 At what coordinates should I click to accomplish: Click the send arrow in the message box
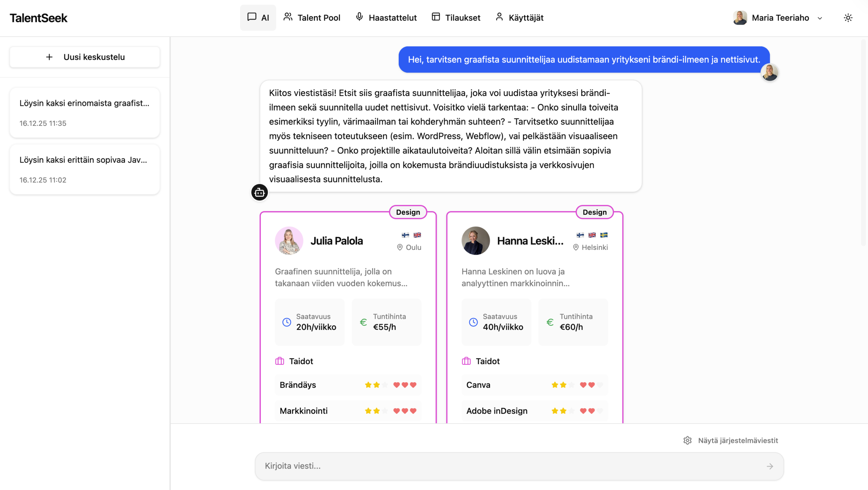point(770,466)
